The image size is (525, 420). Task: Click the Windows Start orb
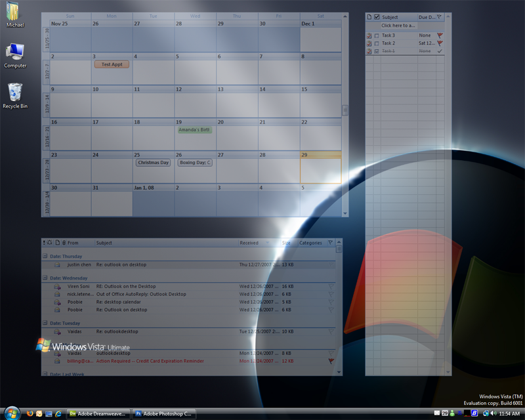[x=12, y=413]
